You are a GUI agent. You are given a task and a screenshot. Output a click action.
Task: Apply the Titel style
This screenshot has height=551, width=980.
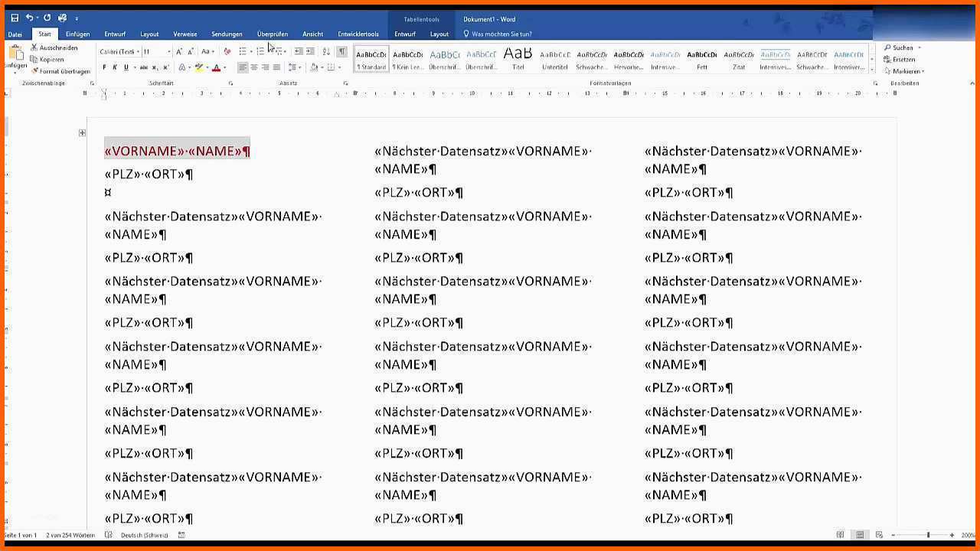[518, 58]
